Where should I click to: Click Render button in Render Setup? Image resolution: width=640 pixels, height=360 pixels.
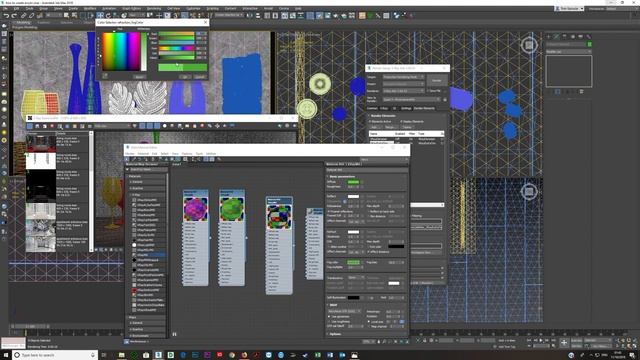pyautogui.click(x=436, y=80)
